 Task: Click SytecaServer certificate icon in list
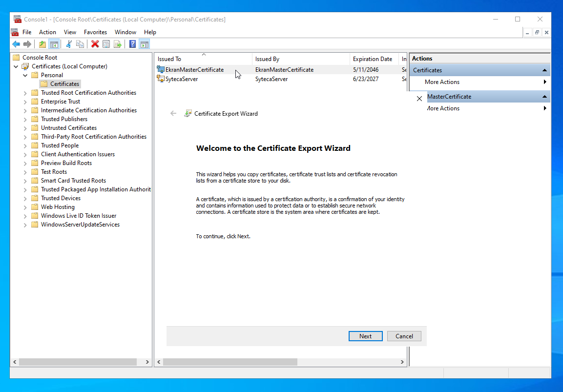(161, 79)
